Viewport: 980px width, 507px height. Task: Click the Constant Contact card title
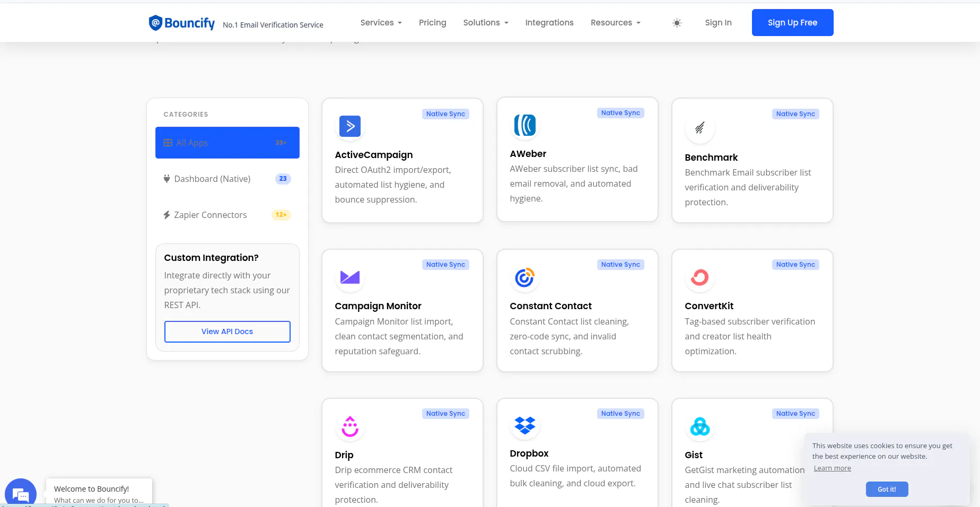click(550, 306)
